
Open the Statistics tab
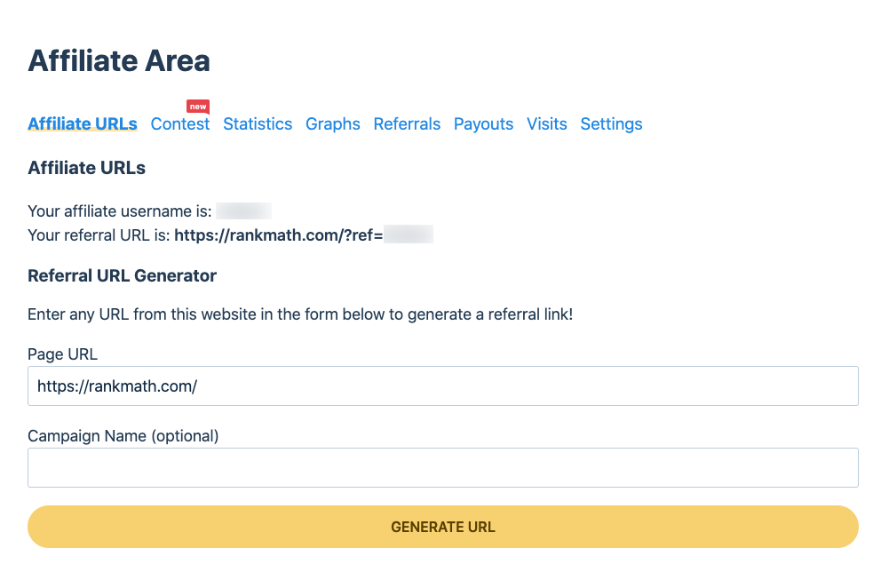click(258, 123)
